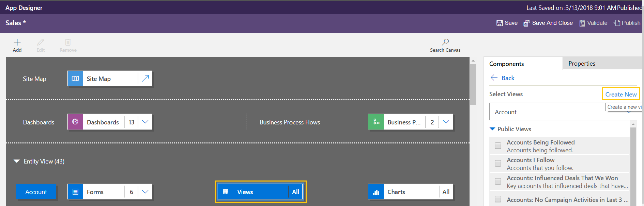Expand the Dashboards tile chevron

145,122
